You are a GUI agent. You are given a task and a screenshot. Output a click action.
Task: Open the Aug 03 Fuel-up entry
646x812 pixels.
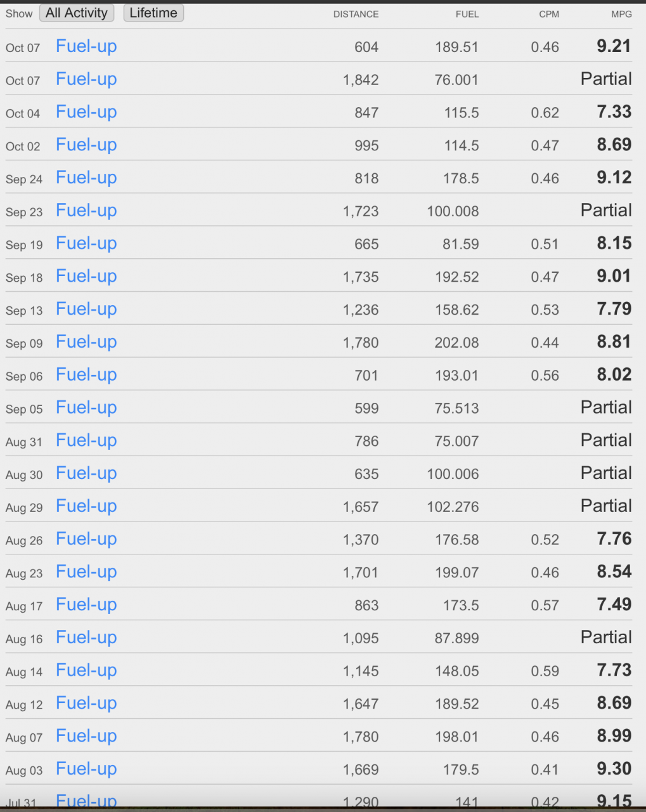pos(86,769)
